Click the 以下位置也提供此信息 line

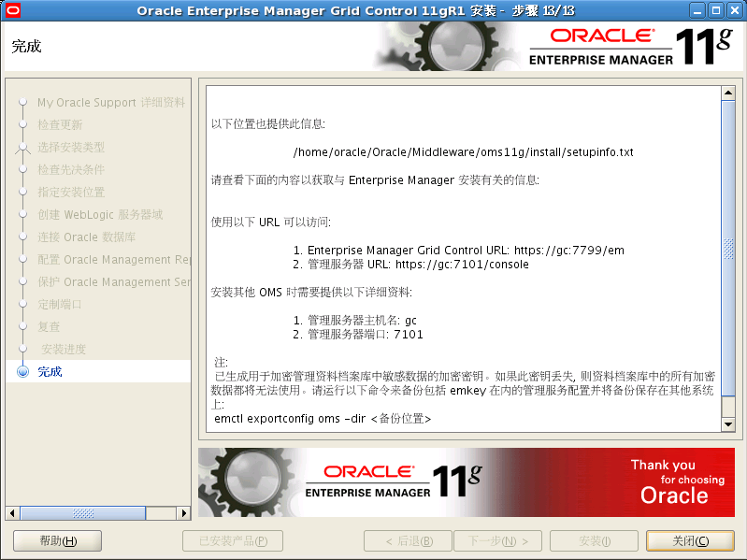(x=268, y=124)
